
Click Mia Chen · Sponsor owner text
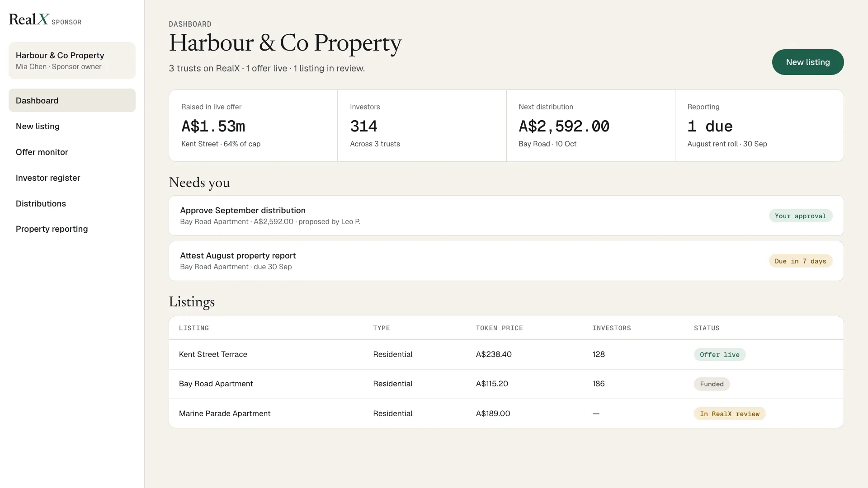pyautogui.click(x=58, y=66)
